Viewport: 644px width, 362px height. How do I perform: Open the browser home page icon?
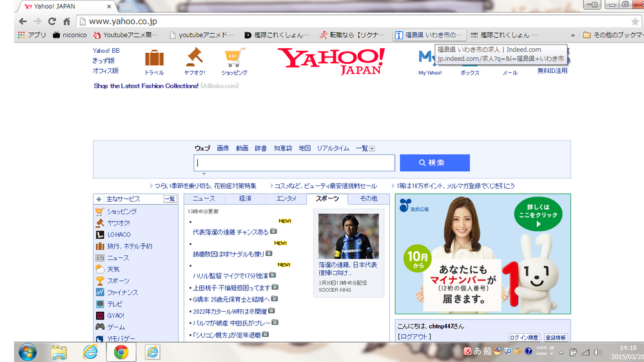pyautogui.click(x=66, y=21)
